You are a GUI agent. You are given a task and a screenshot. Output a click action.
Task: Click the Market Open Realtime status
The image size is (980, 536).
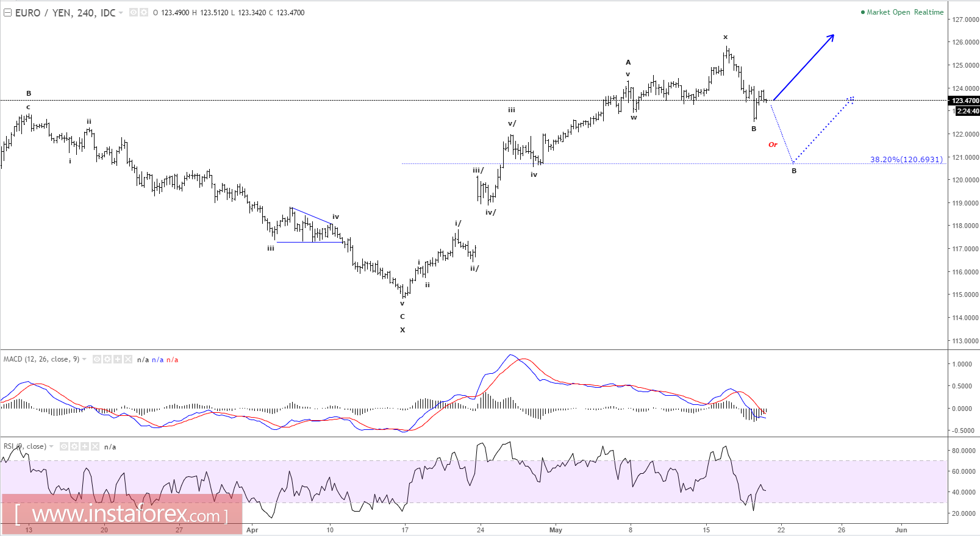point(902,12)
